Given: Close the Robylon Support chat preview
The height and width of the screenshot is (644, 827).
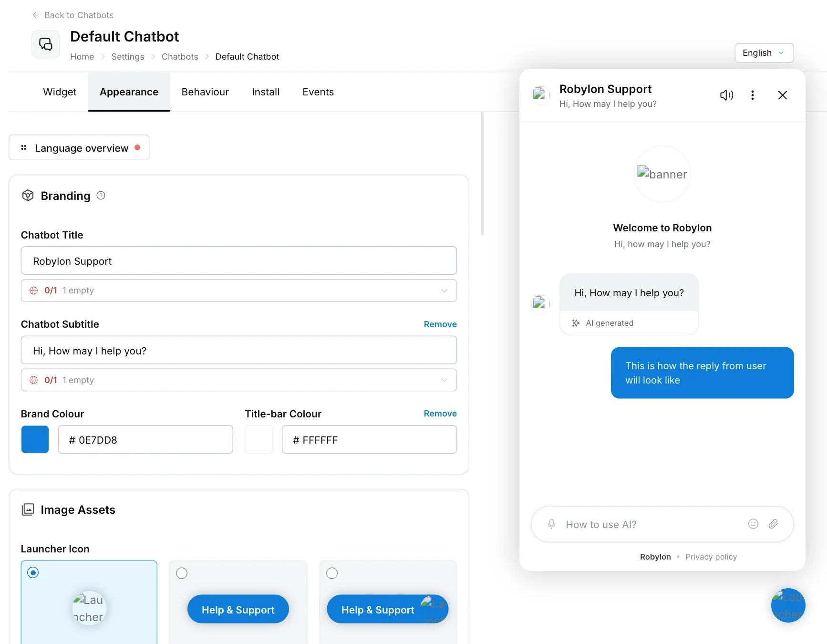Looking at the screenshot, I should tap(783, 95).
